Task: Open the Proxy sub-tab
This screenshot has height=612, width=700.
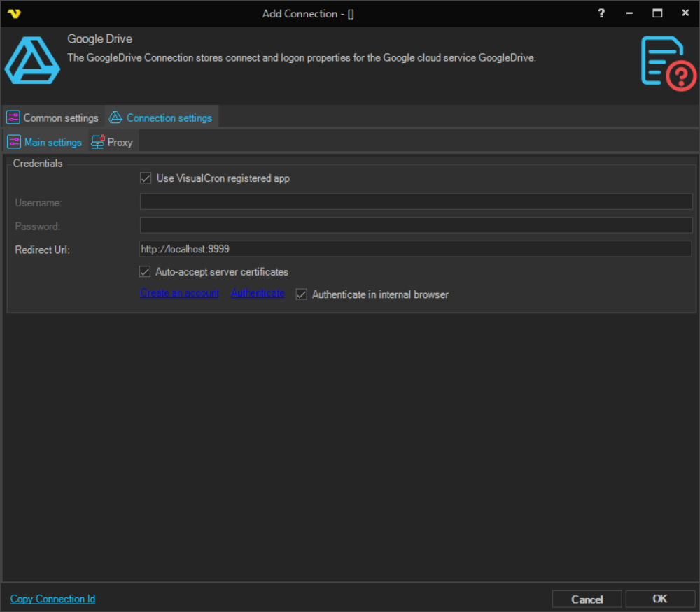Action: coord(120,142)
